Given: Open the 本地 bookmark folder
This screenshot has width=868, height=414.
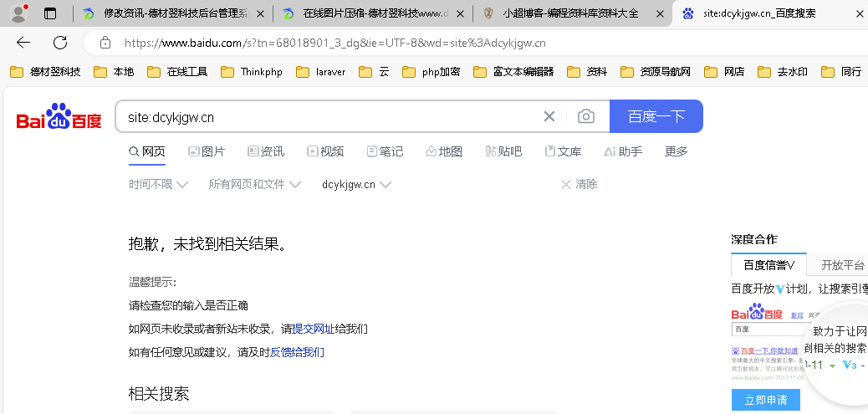Looking at the screenshot, I should tap(114, 71).
